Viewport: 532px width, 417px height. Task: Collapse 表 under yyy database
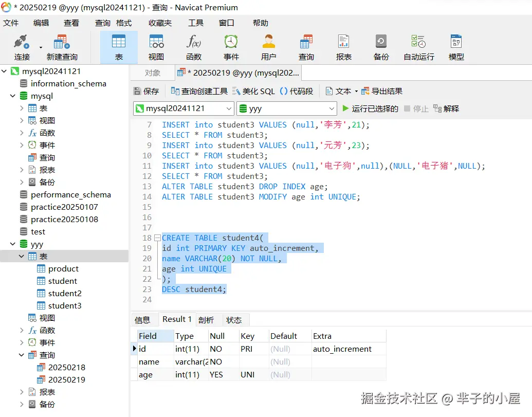(22, 256)
